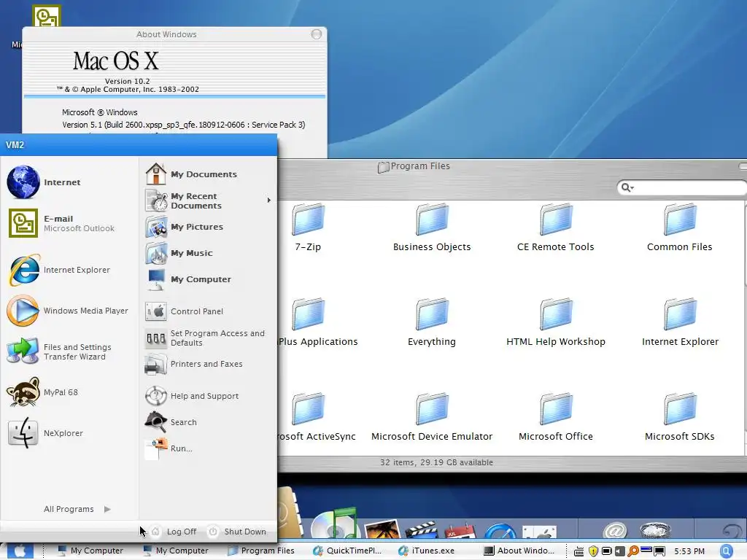
Task: Open My Music
Action: tap(208, 253)
